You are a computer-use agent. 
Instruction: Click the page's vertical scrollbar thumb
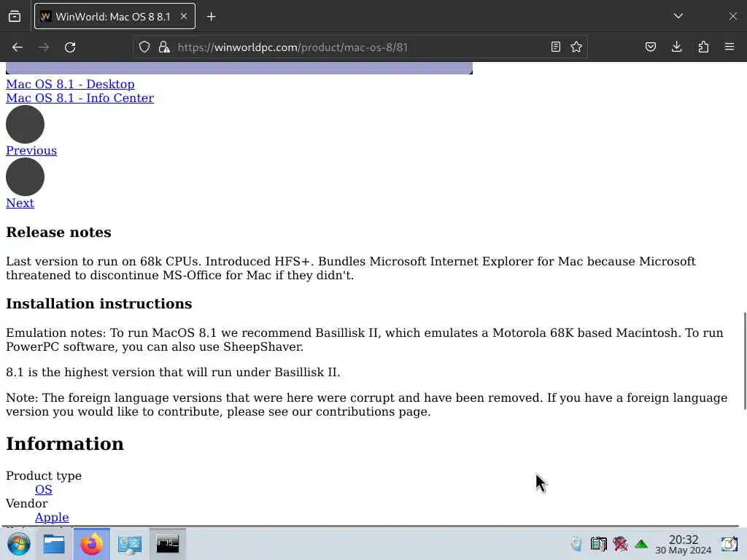tap(745, 360)
